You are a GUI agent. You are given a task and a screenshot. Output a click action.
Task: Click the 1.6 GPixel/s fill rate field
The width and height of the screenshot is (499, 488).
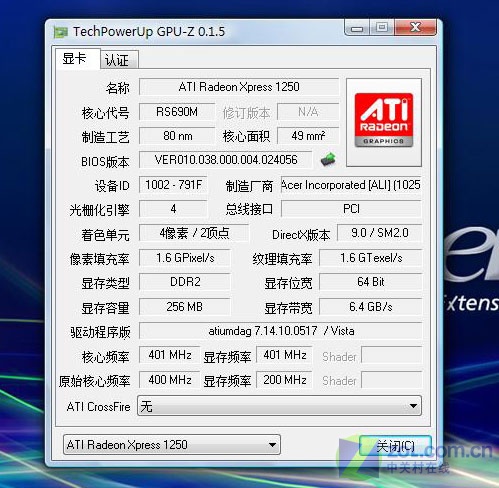[185, 258]
